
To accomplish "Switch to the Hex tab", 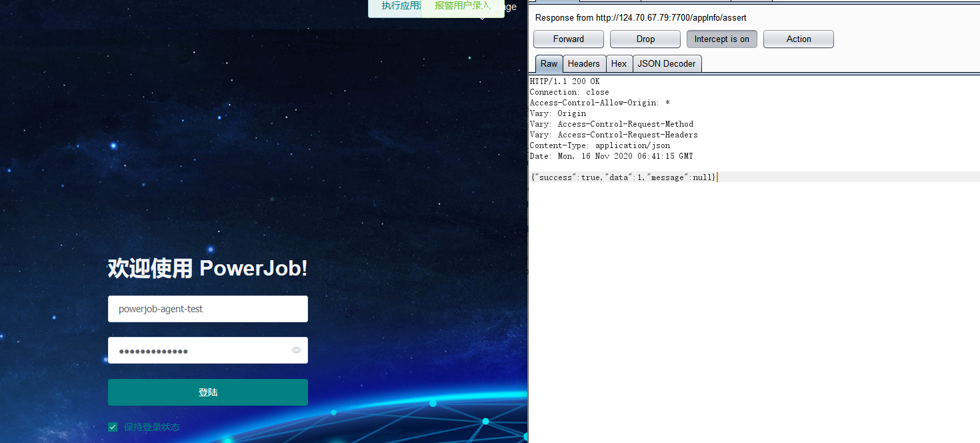I will [619, 63].
